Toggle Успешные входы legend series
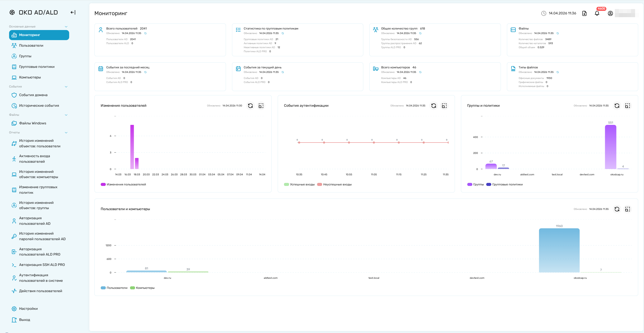The height and width of the screenshot is (333, 644). [299, 184]
